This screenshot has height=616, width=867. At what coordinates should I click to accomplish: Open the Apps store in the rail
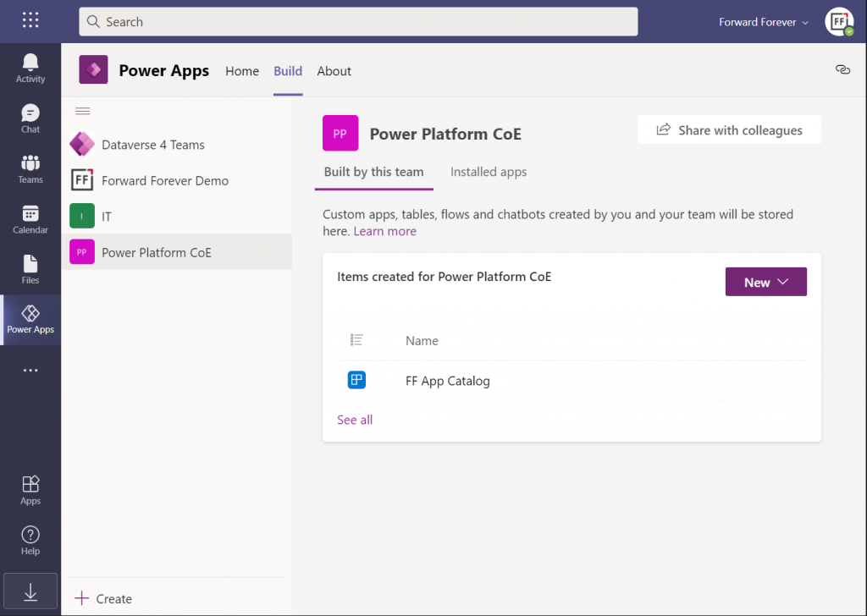click(30, 490)
